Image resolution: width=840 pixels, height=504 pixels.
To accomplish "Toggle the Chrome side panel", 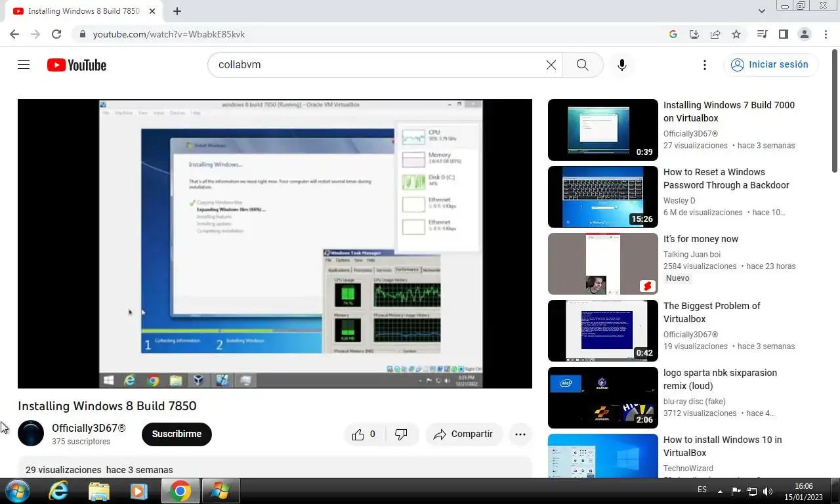I will (783, 34).
